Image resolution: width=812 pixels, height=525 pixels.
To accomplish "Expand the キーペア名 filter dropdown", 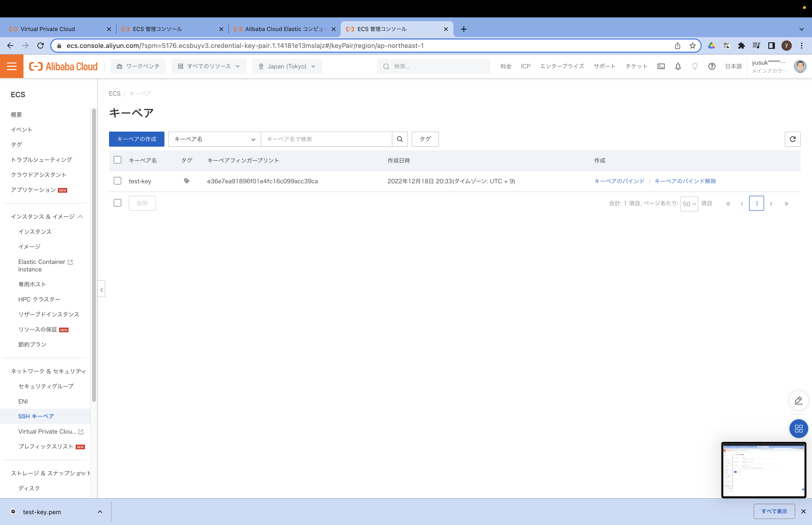I will click(214, 139).
